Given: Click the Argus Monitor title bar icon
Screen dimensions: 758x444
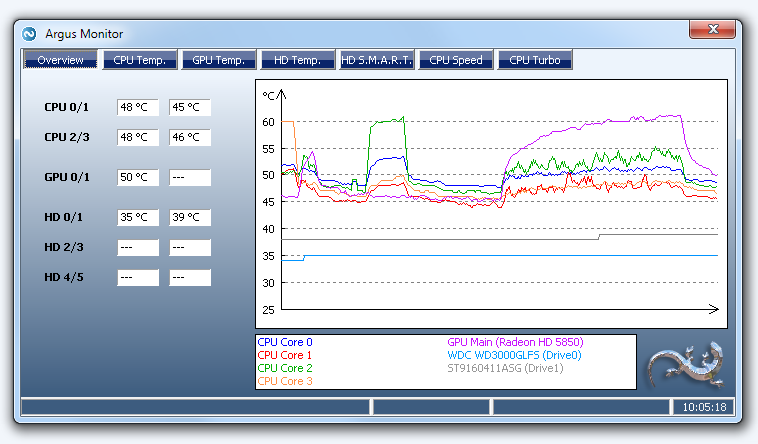Looking at the screenshot, I should tap(30, 33).
